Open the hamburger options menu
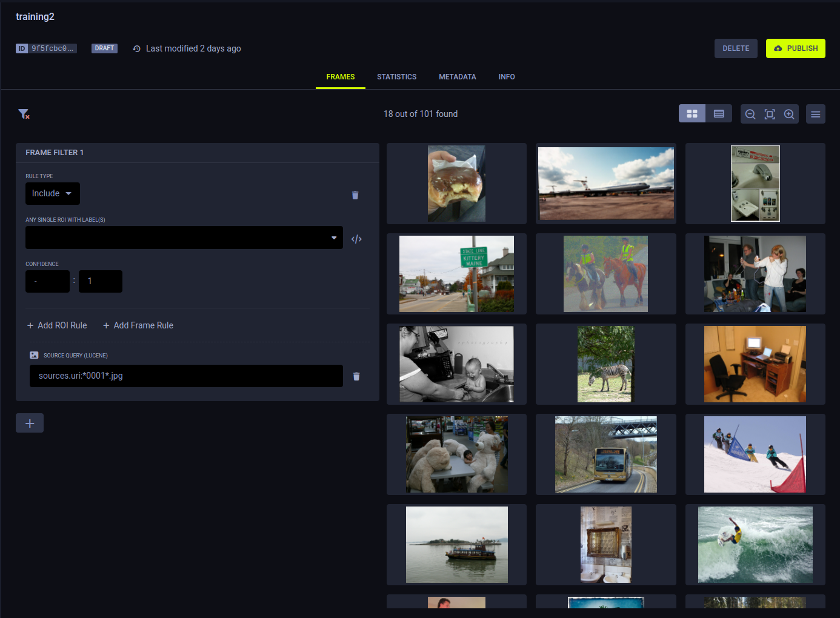The height and width of the screenshot is (618, 840). (816, 115)
